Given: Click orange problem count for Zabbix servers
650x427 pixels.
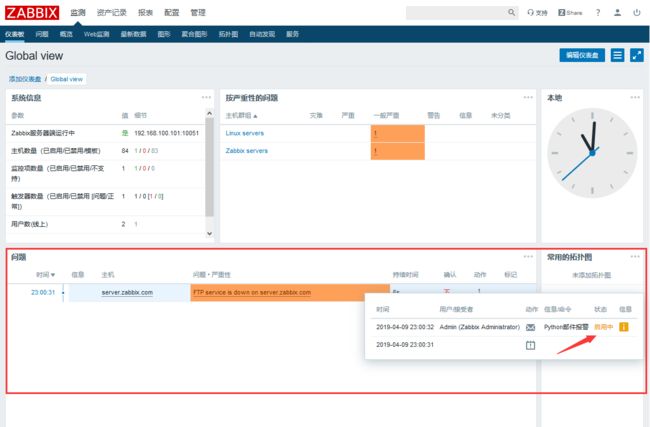Looking at the screenshot, I should (x=397, y=151).
